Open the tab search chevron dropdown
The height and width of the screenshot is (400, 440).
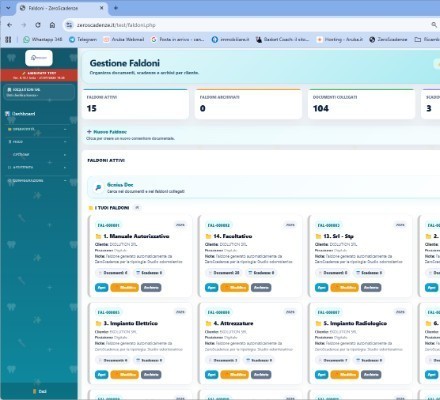pyautogui.click(x=8, y=8)
